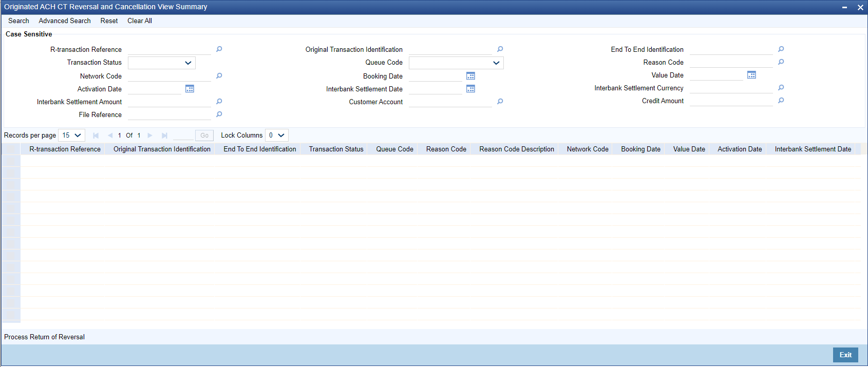Focus the End To End Identification input
The width and height of the screenshot is (868, 367).
click(731, 49)
